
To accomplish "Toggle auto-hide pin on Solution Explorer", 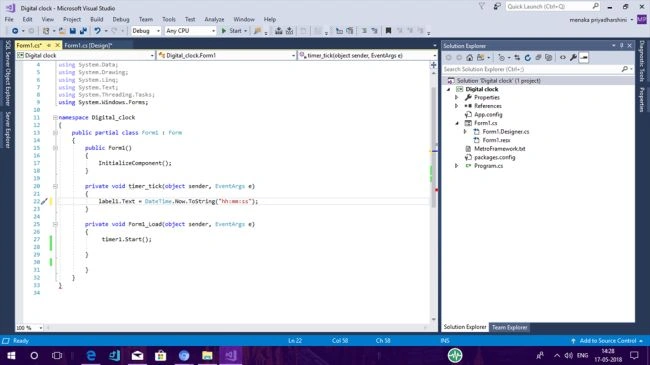I will [x=621, y=46].
